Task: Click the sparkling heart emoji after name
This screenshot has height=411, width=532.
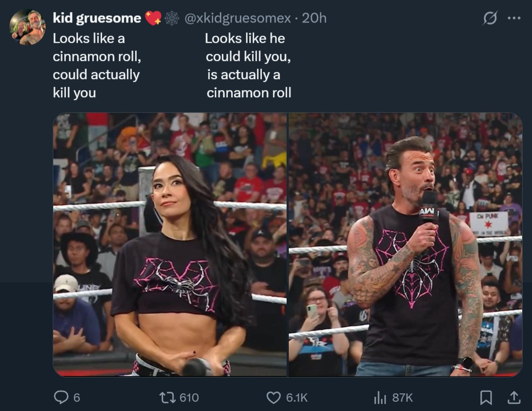Action: click(x=153, y=18)
